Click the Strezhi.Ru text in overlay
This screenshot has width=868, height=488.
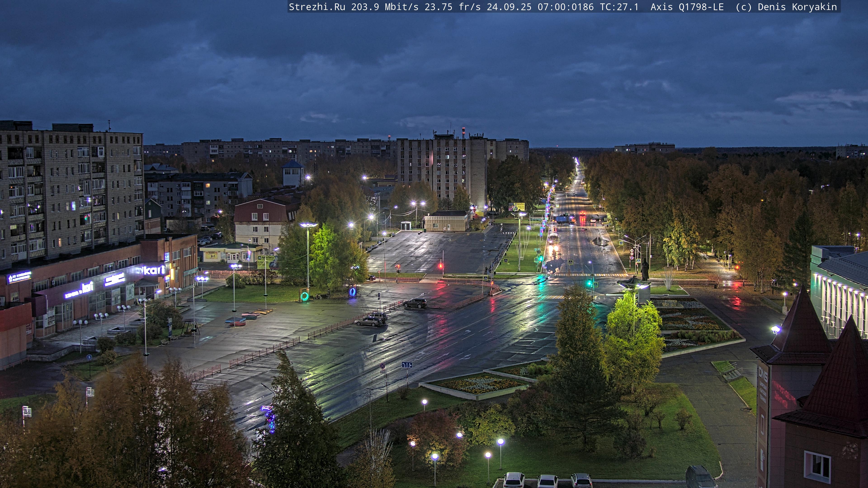tap(317, 7)
